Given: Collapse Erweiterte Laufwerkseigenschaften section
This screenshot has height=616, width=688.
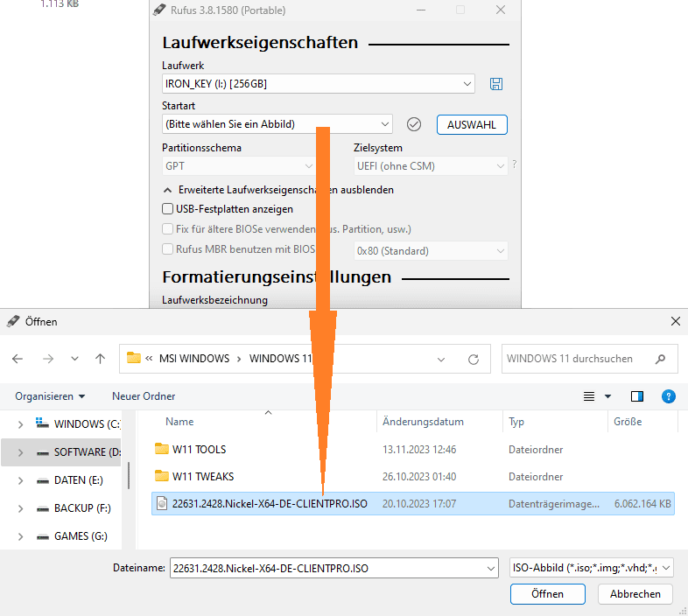Looking at the screenshot, I should click(x=278, y=190).
